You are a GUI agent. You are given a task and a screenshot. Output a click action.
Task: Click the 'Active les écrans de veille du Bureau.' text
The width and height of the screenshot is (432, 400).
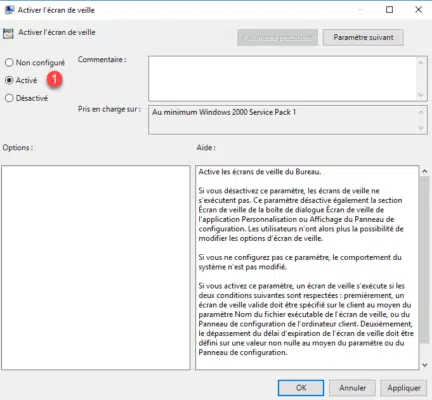pyautogui.click(x=260, y=172)
